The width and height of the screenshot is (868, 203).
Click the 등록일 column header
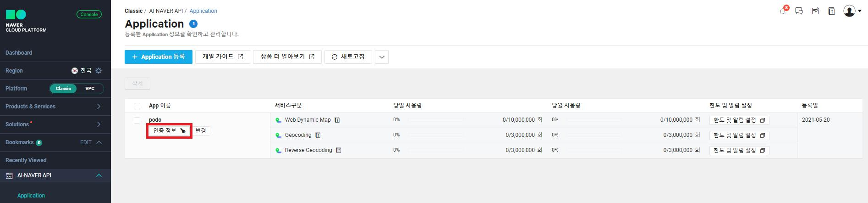coord(810,106)
